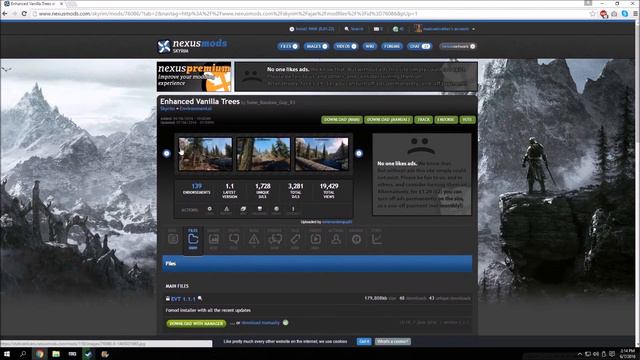Screen dimensions: 640x360
Task: Click the download manually link
Action: 260,323
